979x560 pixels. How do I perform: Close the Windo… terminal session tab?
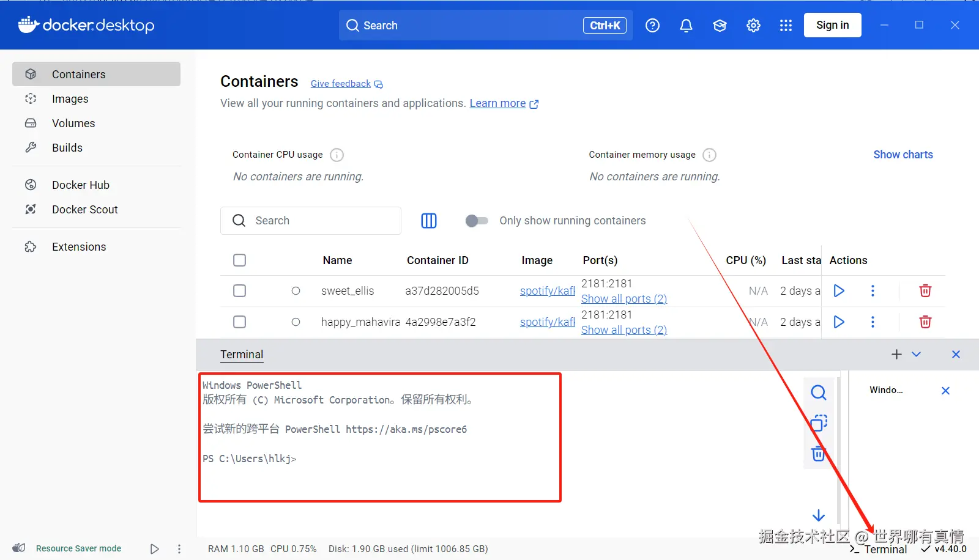pyautogui.click(x=945, y=391)
